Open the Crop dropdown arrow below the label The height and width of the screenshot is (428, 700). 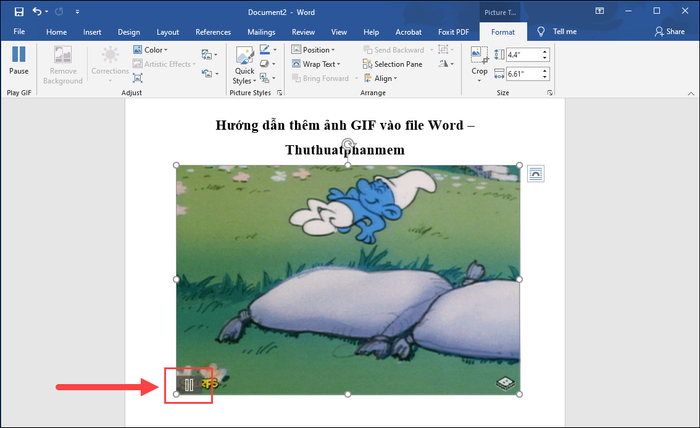tap(479, 81)
